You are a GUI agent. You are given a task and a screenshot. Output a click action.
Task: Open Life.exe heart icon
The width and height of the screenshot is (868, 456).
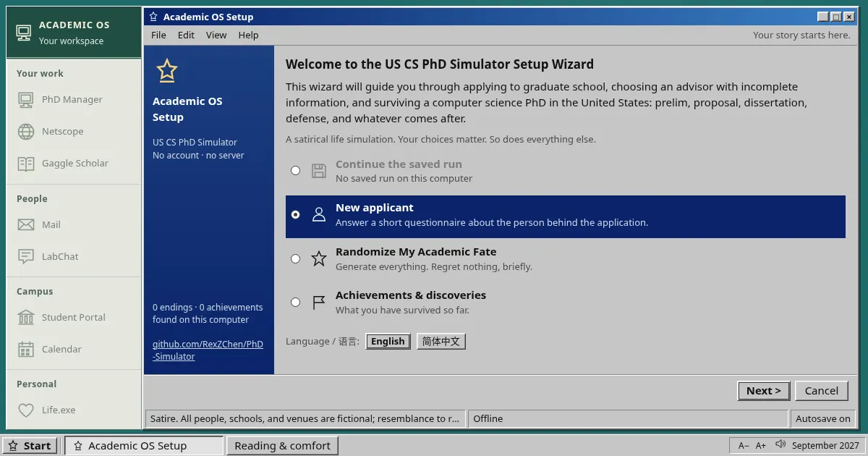point(26,410)
